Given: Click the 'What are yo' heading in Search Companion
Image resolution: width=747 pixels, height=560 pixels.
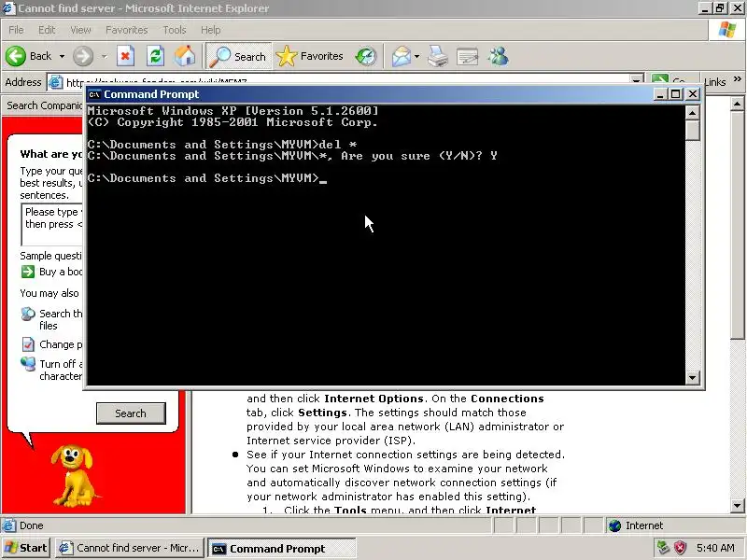Looking at the screenshot, I should pos(51,154).
